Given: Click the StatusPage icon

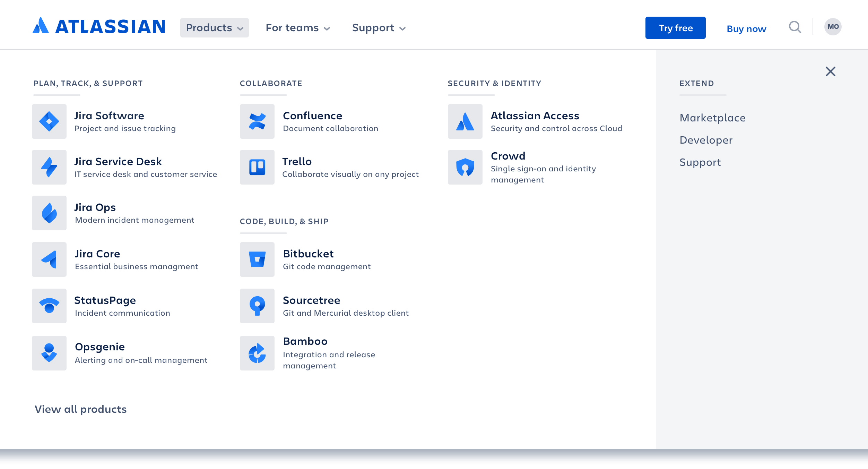Looking at the screenshot, I should pyautogui.click(x=49, y=306).
